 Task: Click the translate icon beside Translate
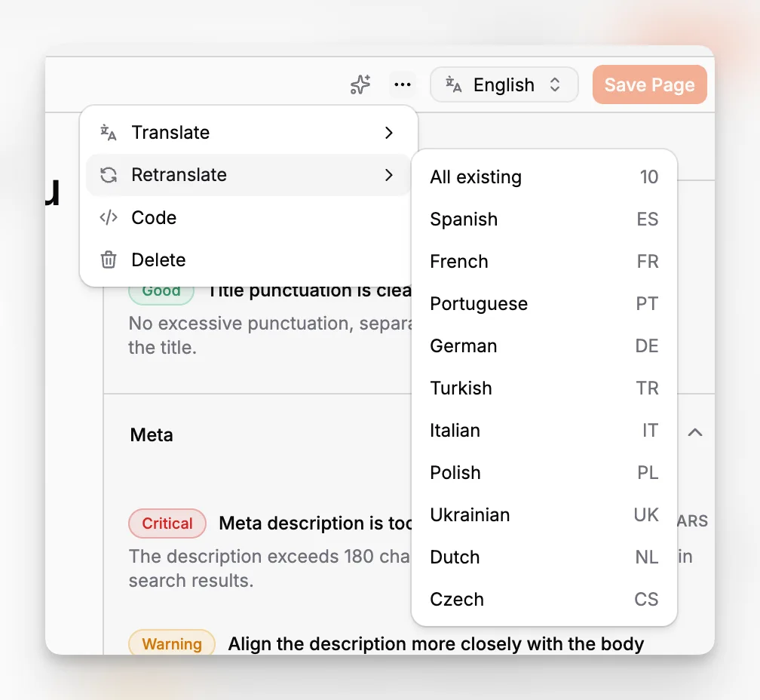(108, 132)
